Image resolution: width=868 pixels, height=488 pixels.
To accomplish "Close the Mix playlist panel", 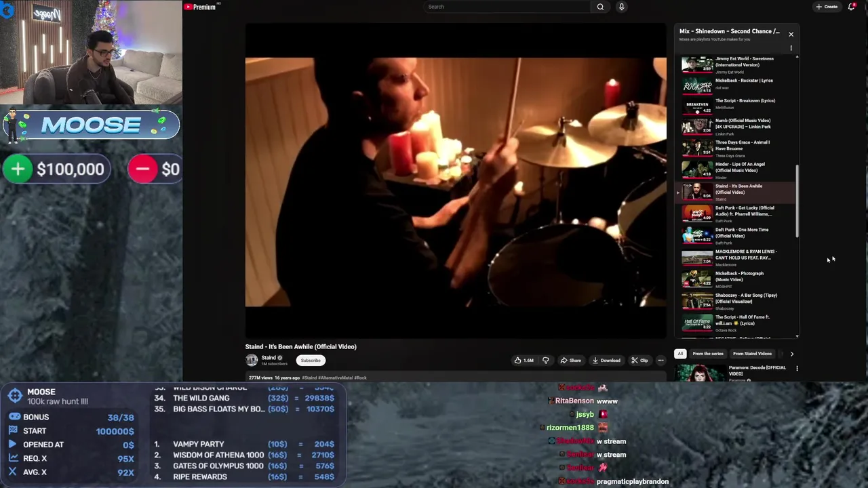I will pos(791,34).
